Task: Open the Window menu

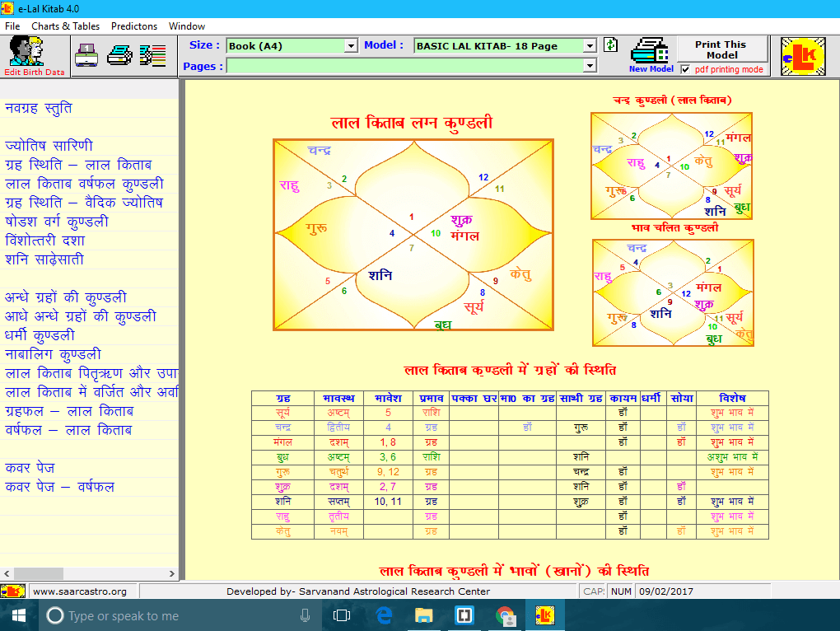Action: (x=186, y=26)
